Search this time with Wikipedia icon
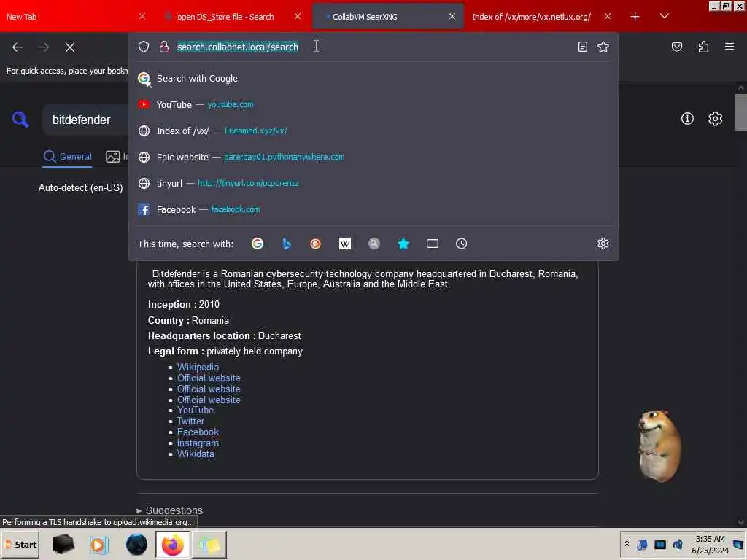 345,244
